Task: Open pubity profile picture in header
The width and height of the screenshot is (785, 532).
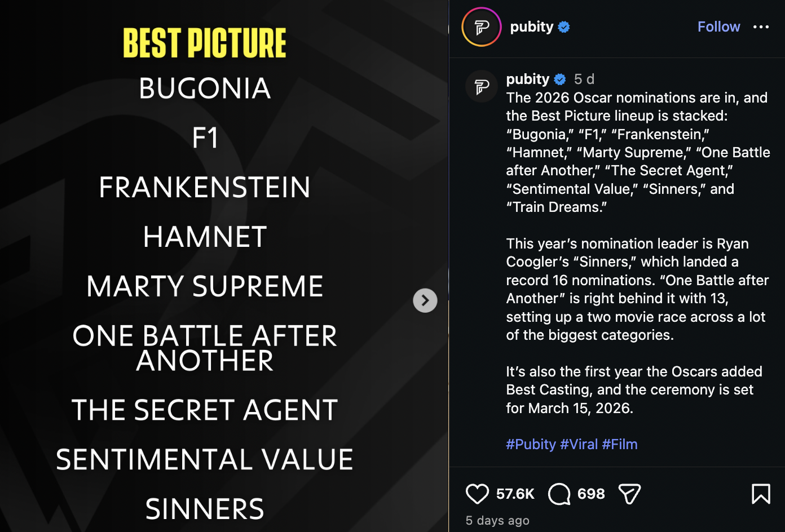Action: [x=482, y=27]
